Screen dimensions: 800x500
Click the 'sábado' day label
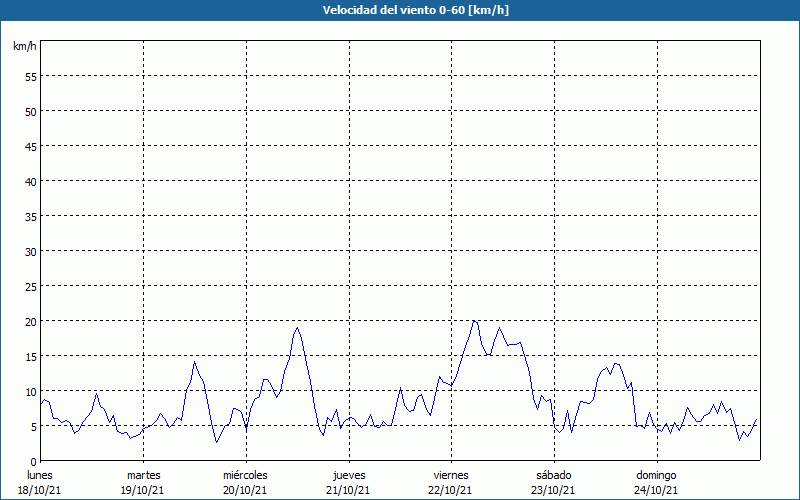coord(554,475)
